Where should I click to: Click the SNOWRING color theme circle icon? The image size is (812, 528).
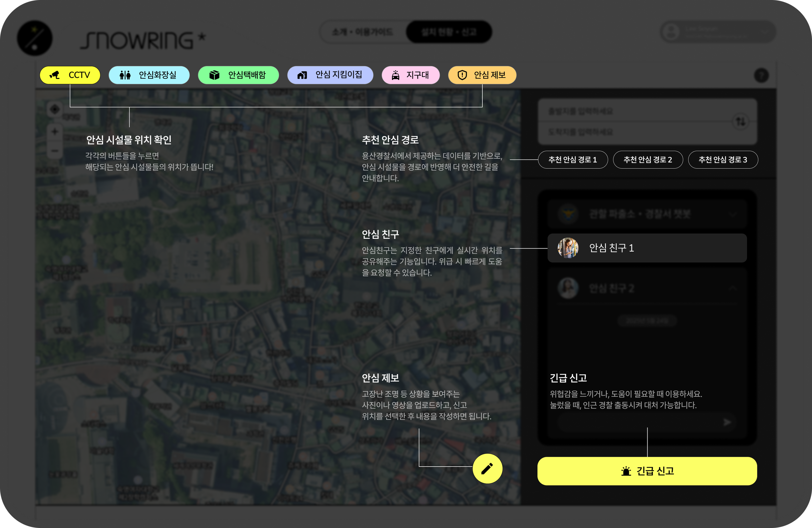click(x=34, y=38)
